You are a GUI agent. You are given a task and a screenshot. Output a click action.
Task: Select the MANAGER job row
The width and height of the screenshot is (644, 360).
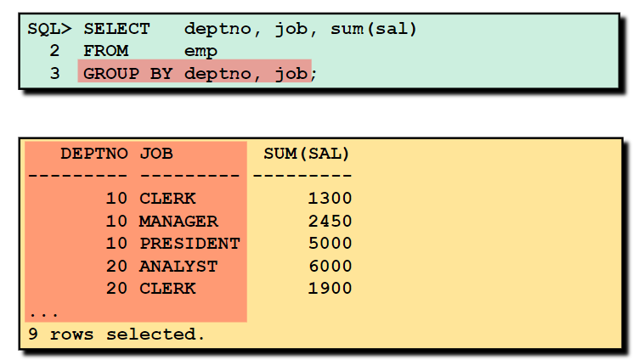[178, 221]
